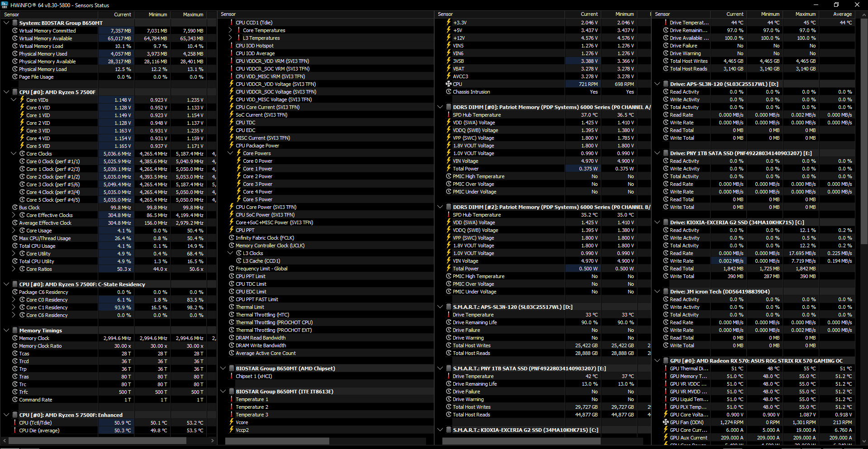Image resolution: width=868 pixels, height=449 pixels.
Task: Click the vertical scrollbar's up arrow
Action: pyautogui.click(x=864, y=15)
